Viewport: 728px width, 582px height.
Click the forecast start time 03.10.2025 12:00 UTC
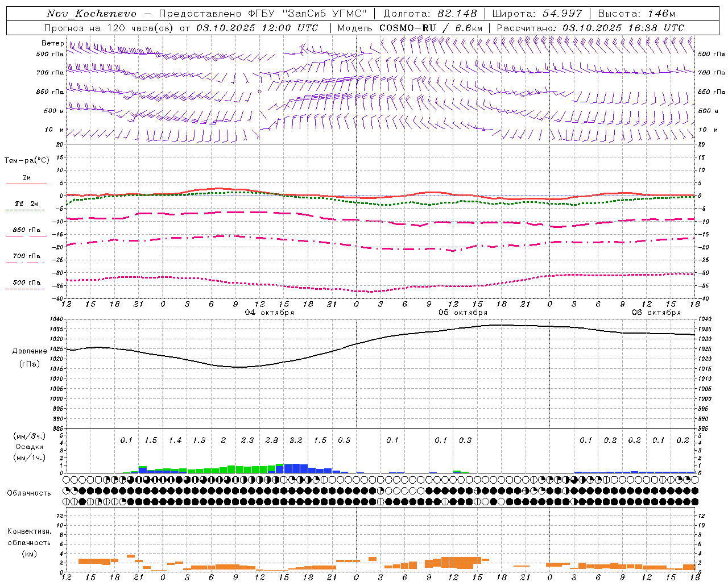point(257,28)
